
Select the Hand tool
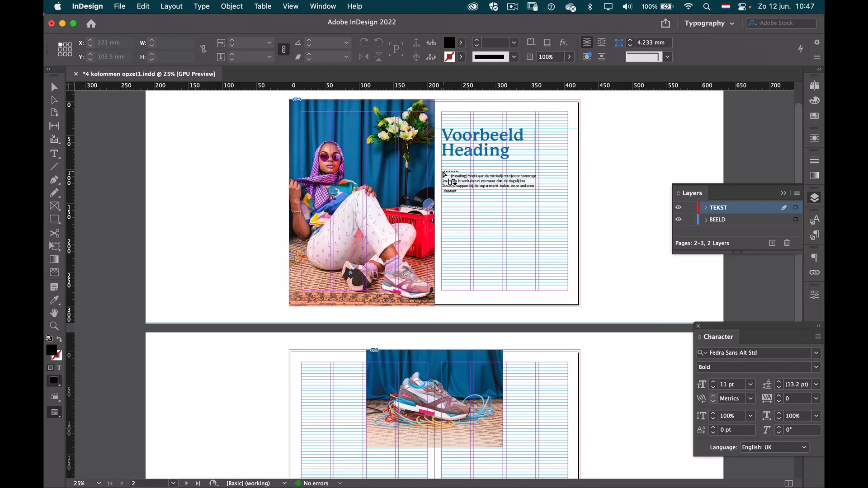tap(54, 313)
